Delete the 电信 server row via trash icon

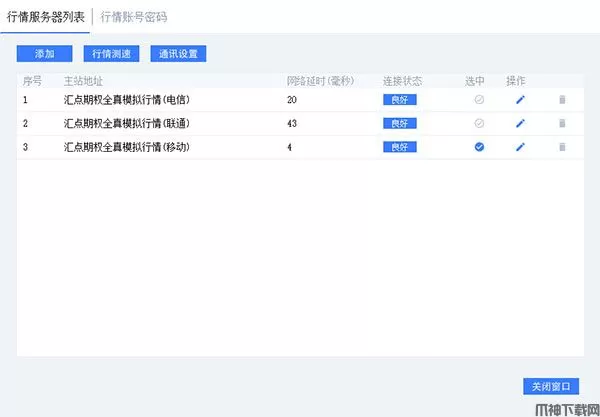tap(562, 100)
